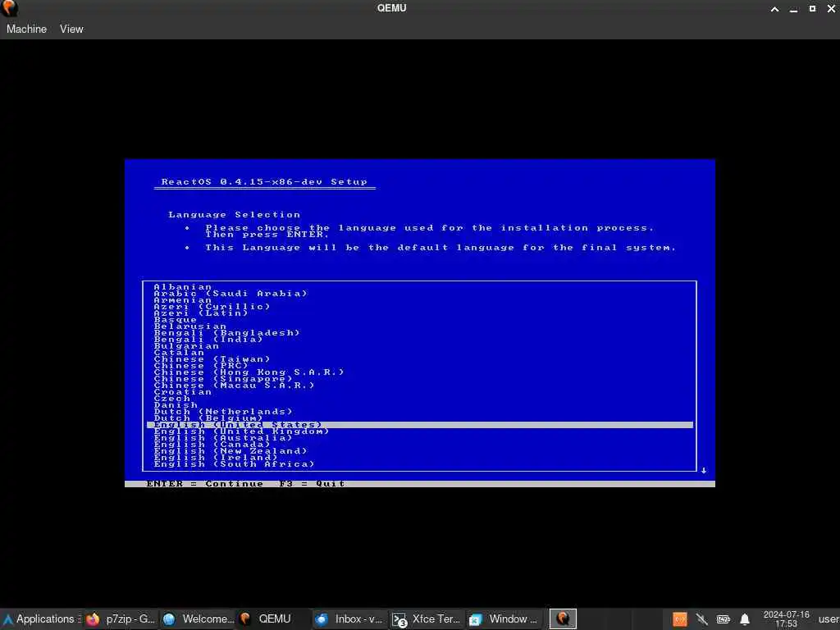Select Bengali (Bangladesh) language
This screenshot has height=630, width=840.
pyautogui.click(x=226, y=333)
